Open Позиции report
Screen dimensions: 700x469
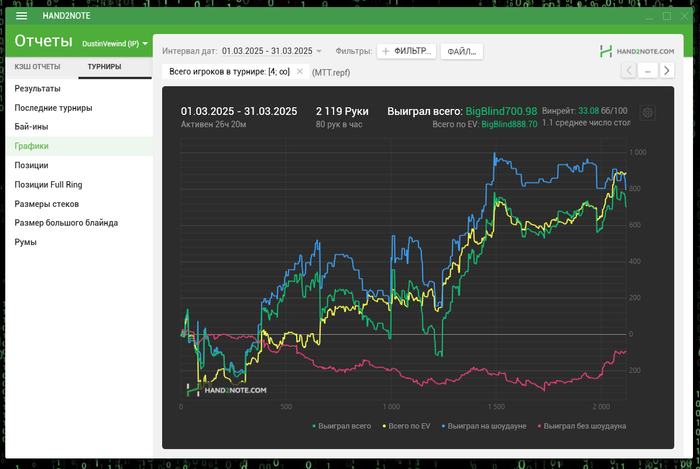click(79, 165)
